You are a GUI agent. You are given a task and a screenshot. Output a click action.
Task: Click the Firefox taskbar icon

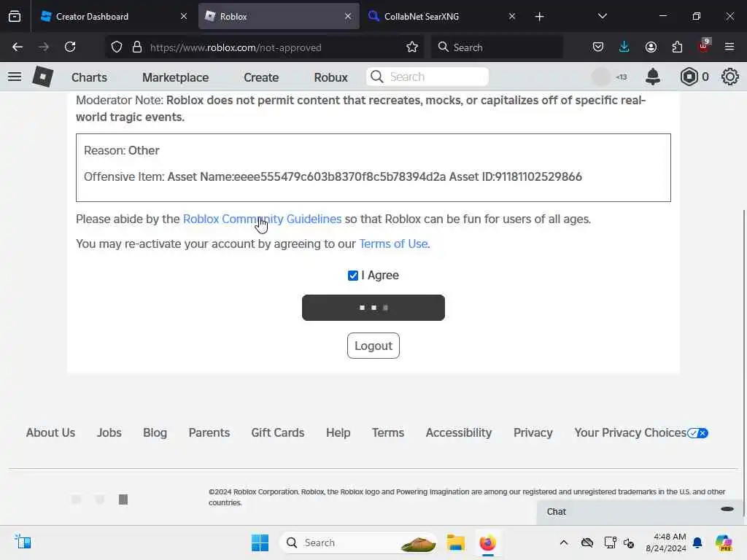tap(487, 542)
